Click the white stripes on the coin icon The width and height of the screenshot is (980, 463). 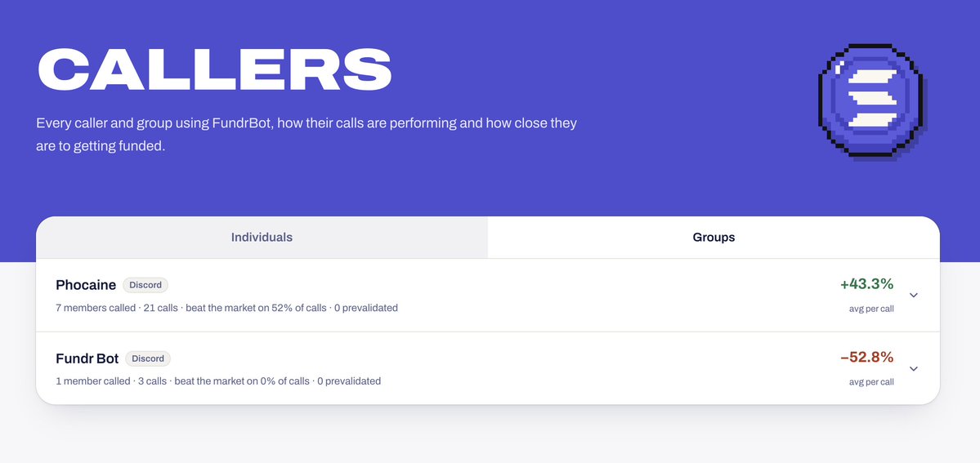(872, 99)
